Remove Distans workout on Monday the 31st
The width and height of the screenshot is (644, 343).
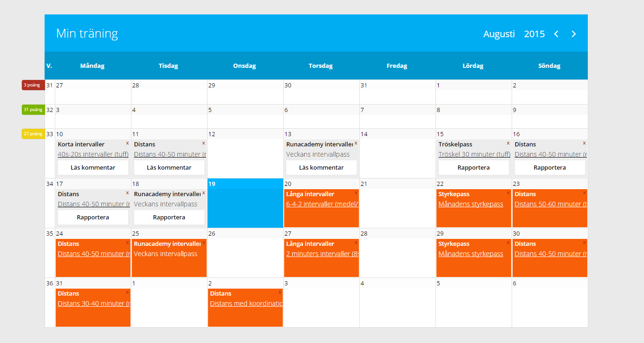pos(127,292)
